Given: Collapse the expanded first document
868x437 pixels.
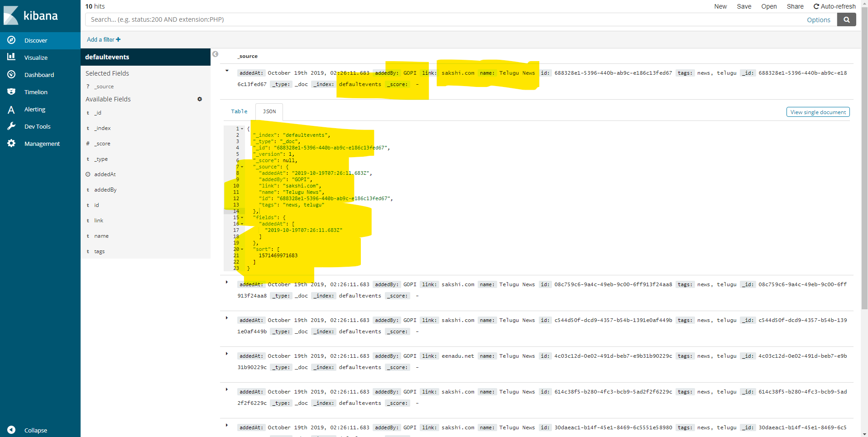Looking at the screenshot, I should click(227, 71).
